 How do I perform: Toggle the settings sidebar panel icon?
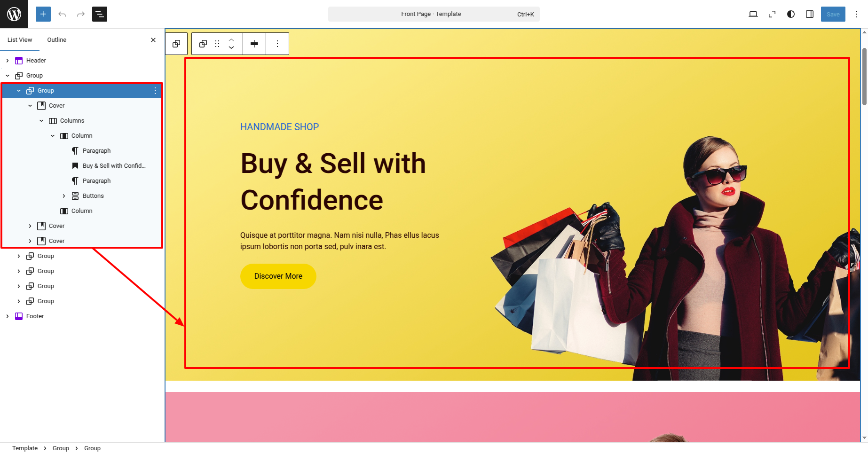click(810, 14)
